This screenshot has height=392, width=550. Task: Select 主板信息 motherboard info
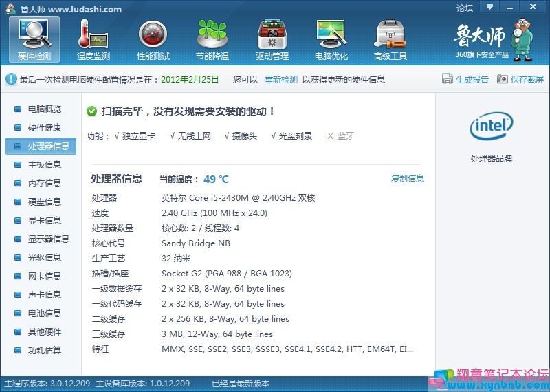tap(44, 164)
